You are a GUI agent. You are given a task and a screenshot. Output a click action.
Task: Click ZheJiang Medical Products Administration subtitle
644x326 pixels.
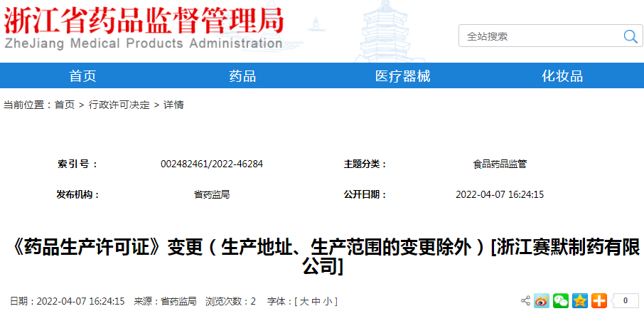(144, 43)
